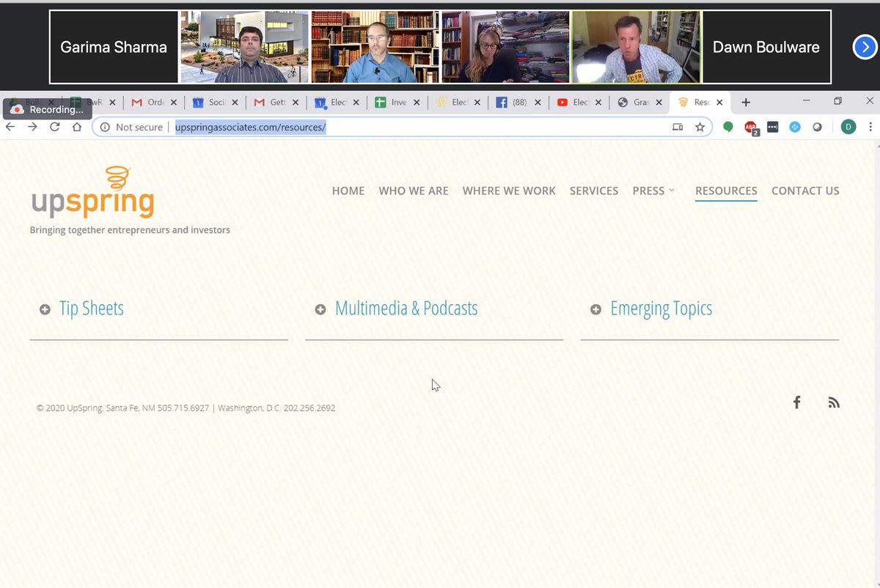
Task: Open the dark square extension icon with dots
Action: 773,127
